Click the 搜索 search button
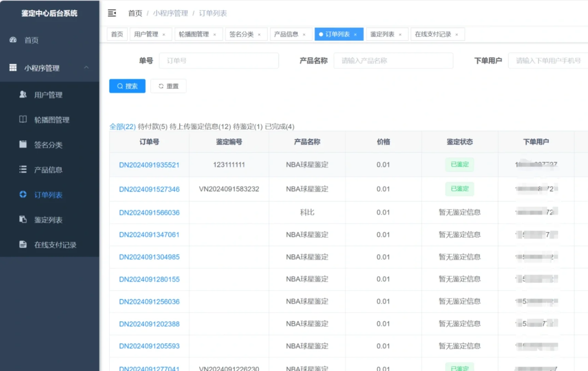Image resolution: width=588 pixels, height=371 pixels. [x=127, y=86]
